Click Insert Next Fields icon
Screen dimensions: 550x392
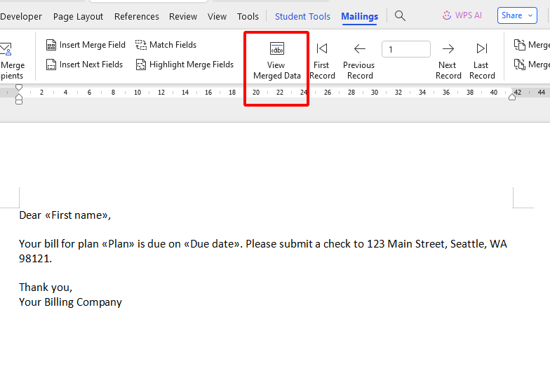51,65
